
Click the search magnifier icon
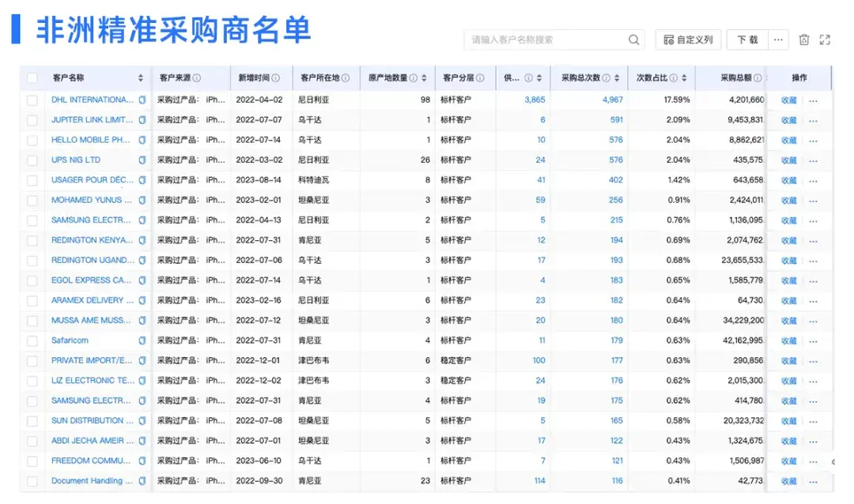click(633, 39)
